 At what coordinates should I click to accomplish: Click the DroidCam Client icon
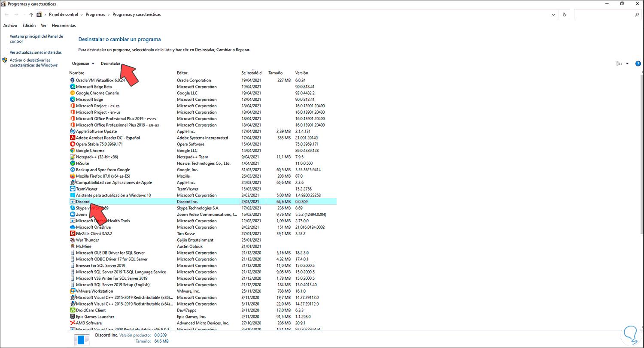(x=72, y=310)
